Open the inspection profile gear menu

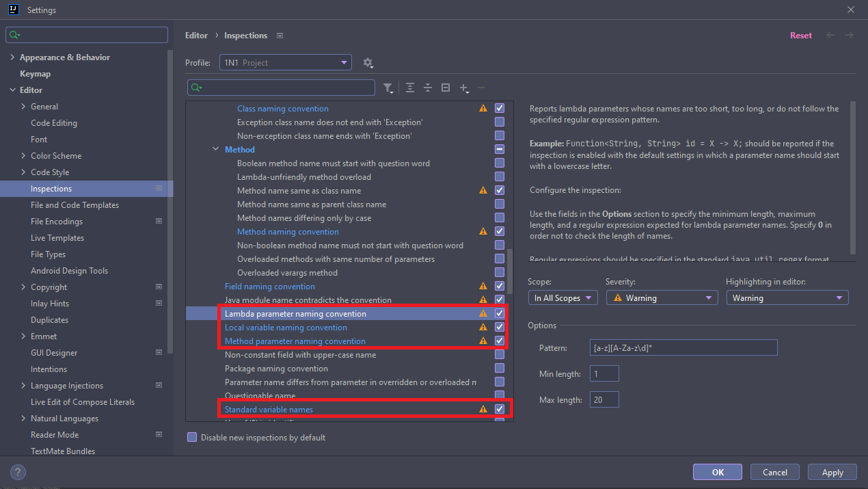(368, 63)
